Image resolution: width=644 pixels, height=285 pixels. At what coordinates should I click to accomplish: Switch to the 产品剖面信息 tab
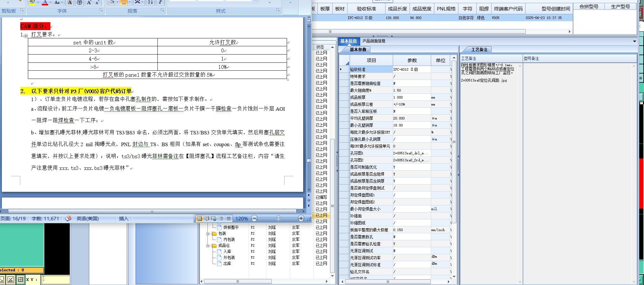[374, 41]
